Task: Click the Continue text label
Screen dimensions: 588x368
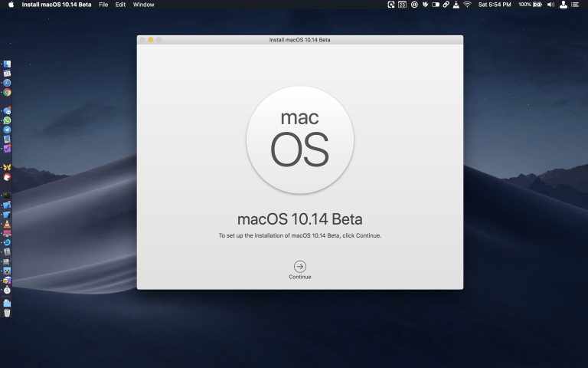Action: click(x=300, y=277)
